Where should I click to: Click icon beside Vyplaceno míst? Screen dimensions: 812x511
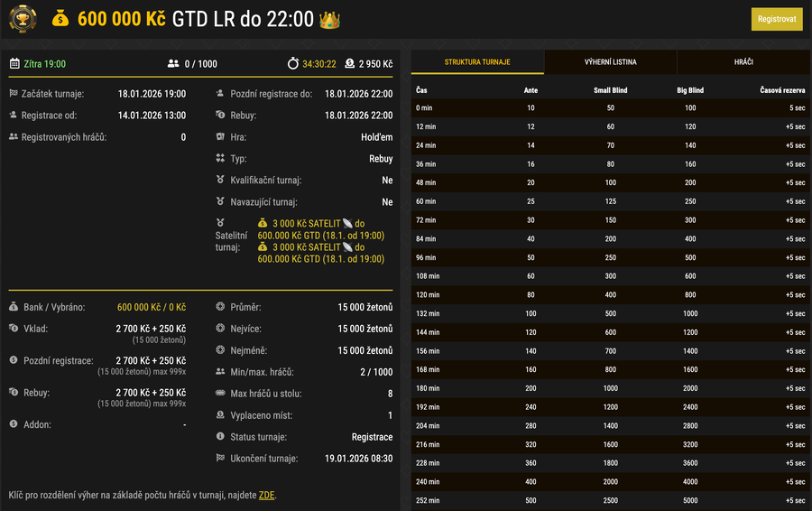click(x=220, y=414)
